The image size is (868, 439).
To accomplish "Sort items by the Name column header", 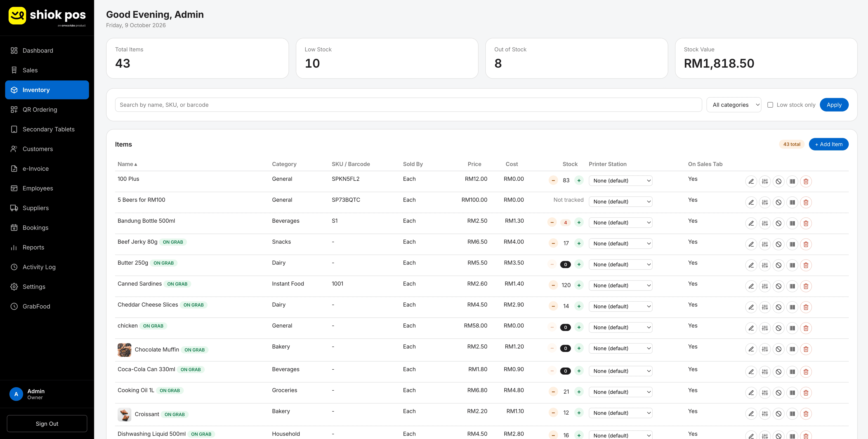I will tap(127, 164).
